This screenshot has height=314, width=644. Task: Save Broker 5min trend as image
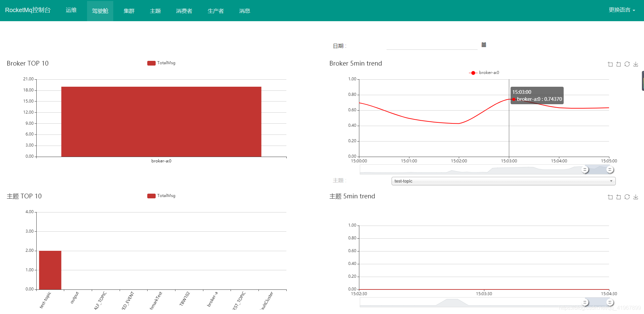pos(636,64)
